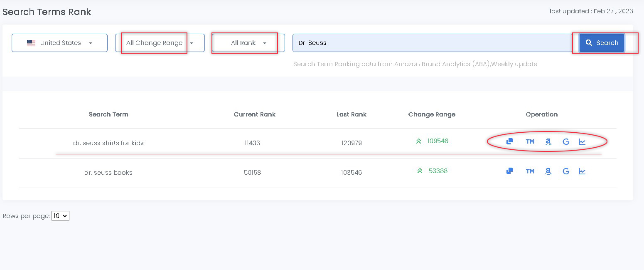
Task: Click current rank value 11433
Action: coord(253,143)
